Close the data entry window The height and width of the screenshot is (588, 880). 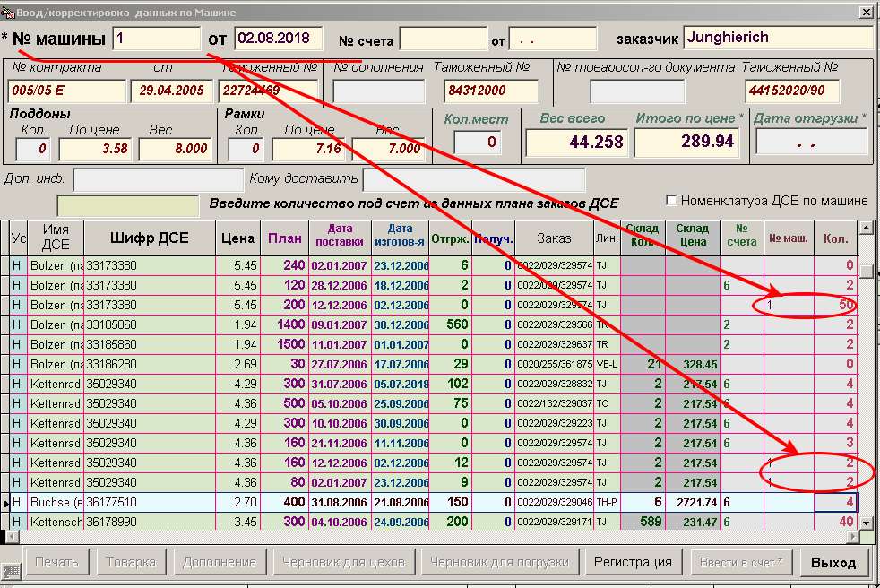[x=865, y=12]
